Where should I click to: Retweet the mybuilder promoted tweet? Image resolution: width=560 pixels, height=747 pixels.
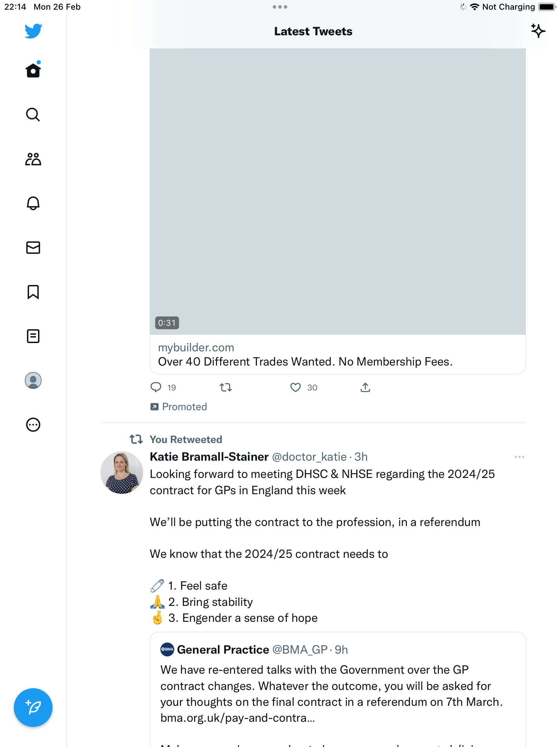[226, 387]
